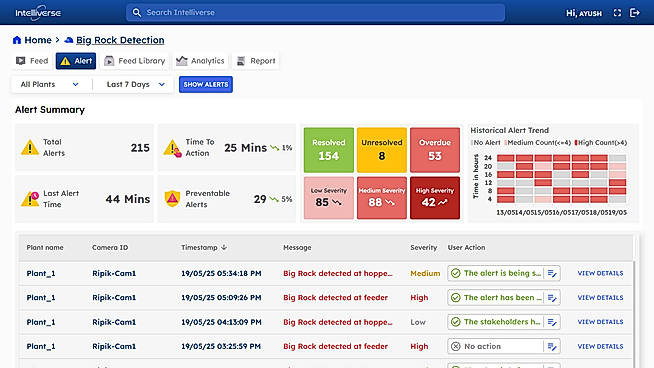The image size is (654, 368).
Task: Click the edit icon in the No action row
Action: 552,346
